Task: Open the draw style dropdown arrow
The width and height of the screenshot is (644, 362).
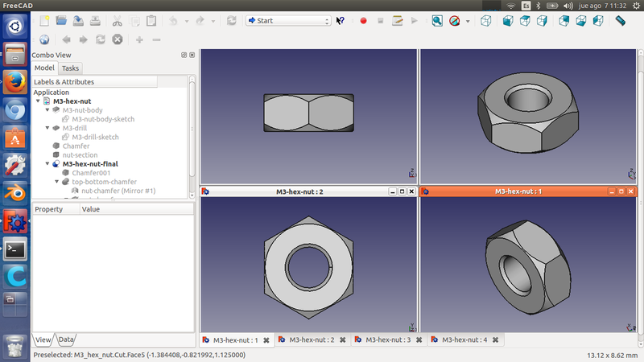Action: pos(468,20)
